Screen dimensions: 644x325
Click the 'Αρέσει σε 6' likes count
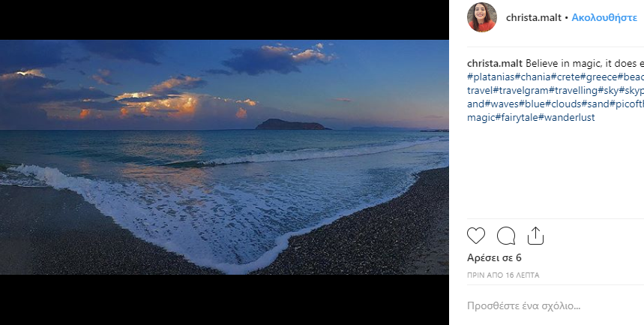(x=494, y=258)
